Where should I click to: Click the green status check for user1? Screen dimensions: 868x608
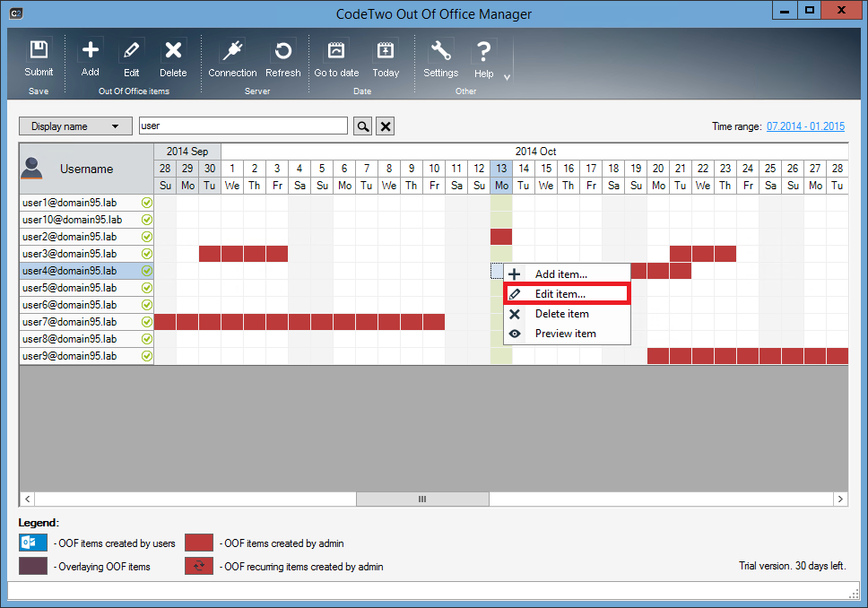coord(147,203)
